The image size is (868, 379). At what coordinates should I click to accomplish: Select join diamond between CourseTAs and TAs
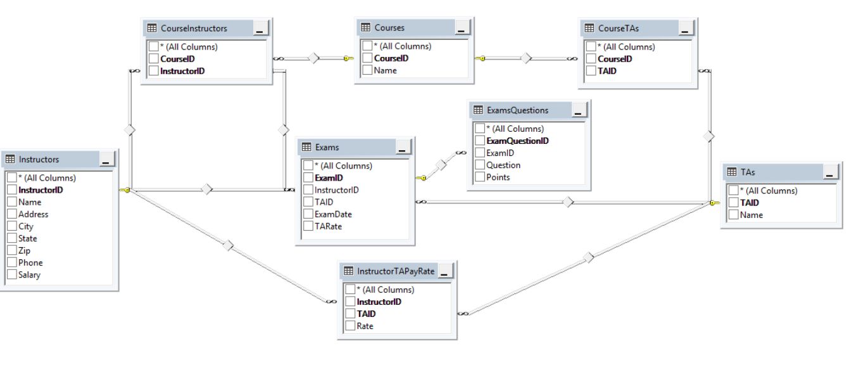click(709, 136)
